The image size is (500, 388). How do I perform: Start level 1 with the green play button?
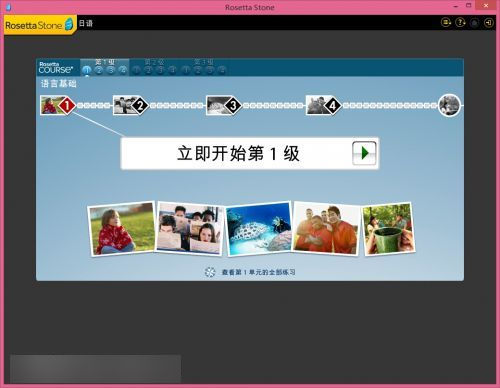coord(364,153)
